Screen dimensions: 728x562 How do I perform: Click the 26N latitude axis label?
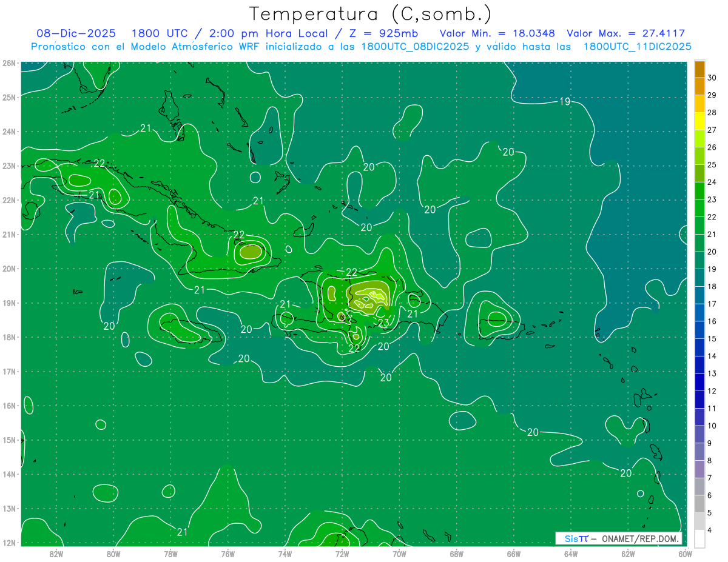click(9, 63)
